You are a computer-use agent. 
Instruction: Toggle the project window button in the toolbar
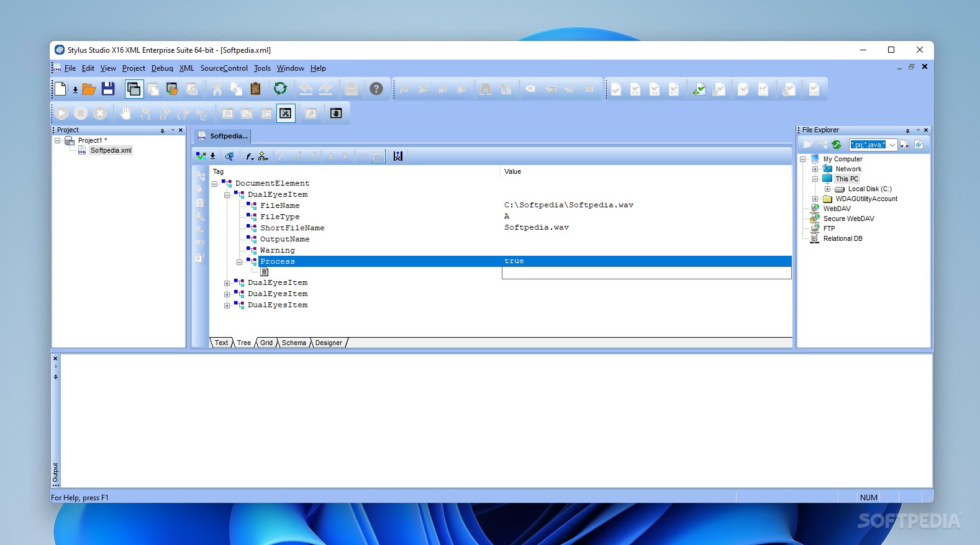(x=134, y=89)
